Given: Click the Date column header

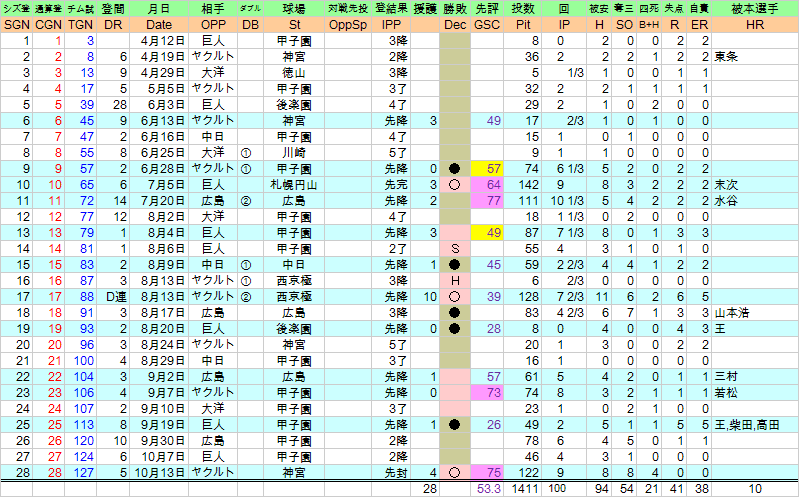Looking at the screenshot, I should [159, 25].
